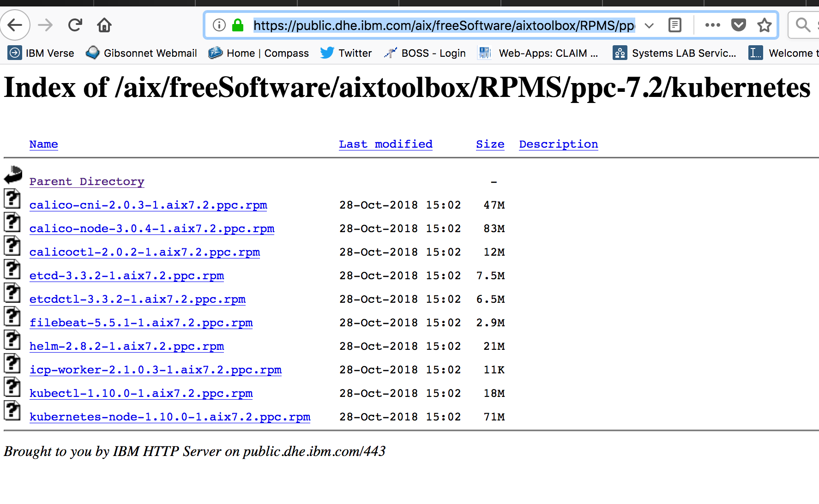Download calico-node-3.0.4-1.aix7.2.ppc.rpm
Image resolution: width=819 pixels, height=504 pixels.
[152, 228]
